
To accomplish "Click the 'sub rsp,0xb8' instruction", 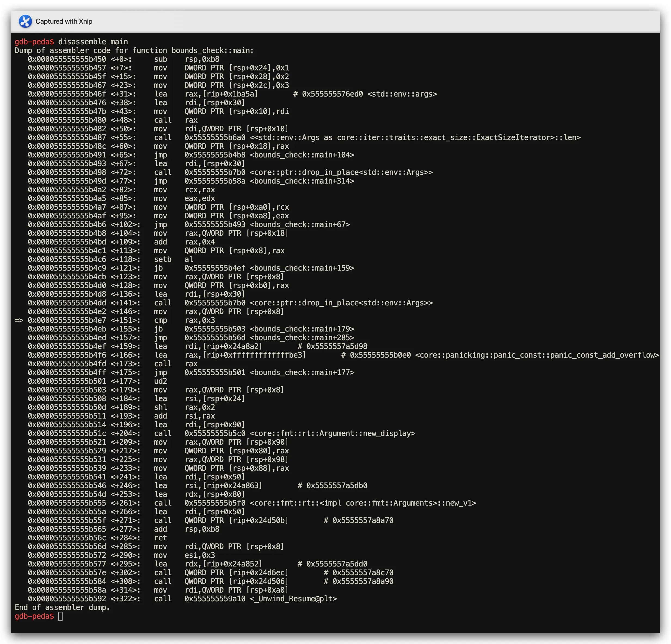I will [x=187, y=59].
